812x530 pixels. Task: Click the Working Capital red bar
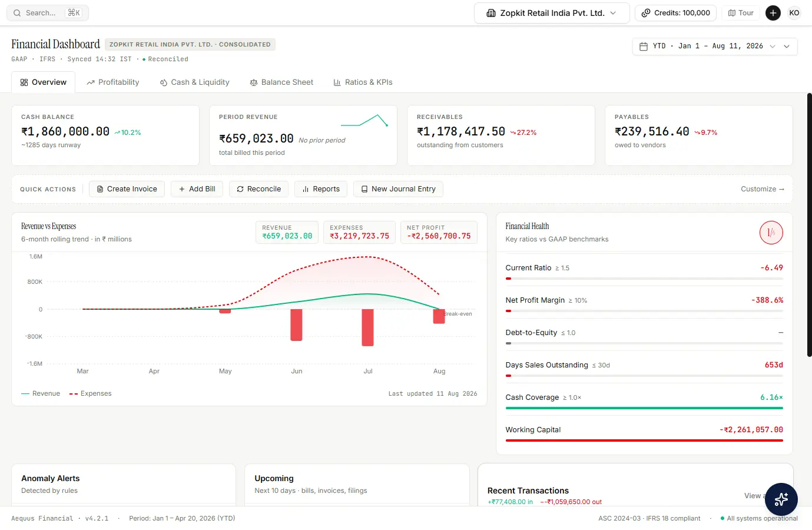pyautogui.click(x=644, y=440)
